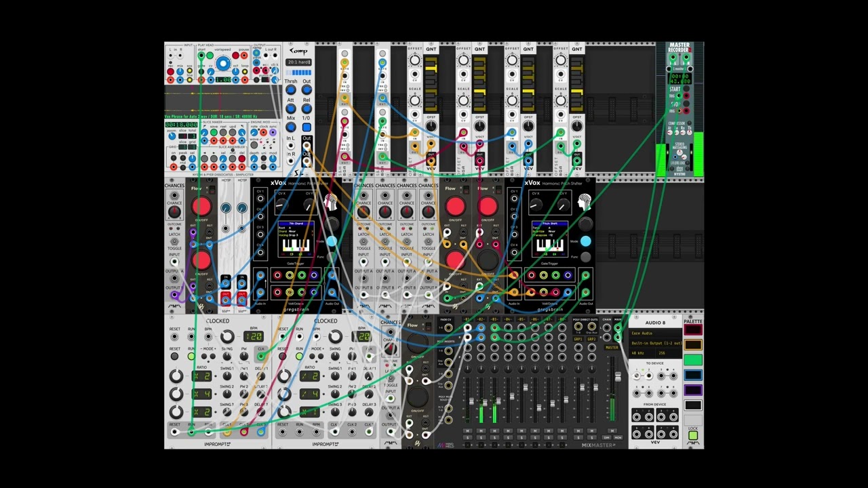Image resolution: width=868 pixels, height=488 pixels.
Task: Flip the latch/toggle switch on the far-left Chances
Action: 174,241
